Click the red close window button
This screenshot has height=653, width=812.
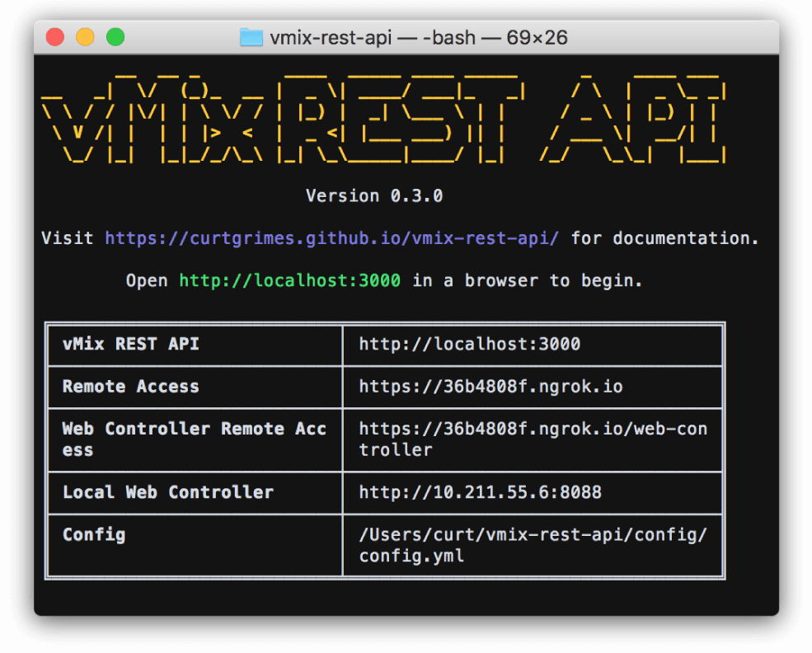pyautogui.click(x=55, y=37)
